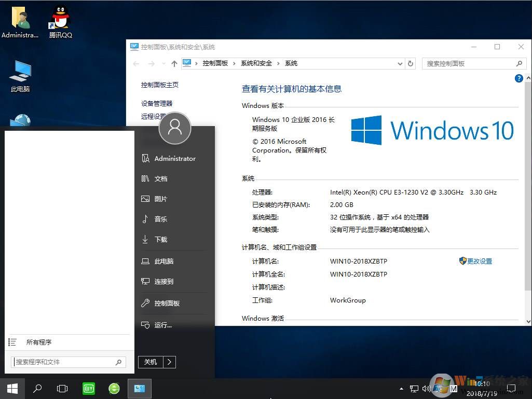Image resolution: width=532 pixels, height=399 pixels.
Task: Open the action center notification icon
Action: coord(511,388)
